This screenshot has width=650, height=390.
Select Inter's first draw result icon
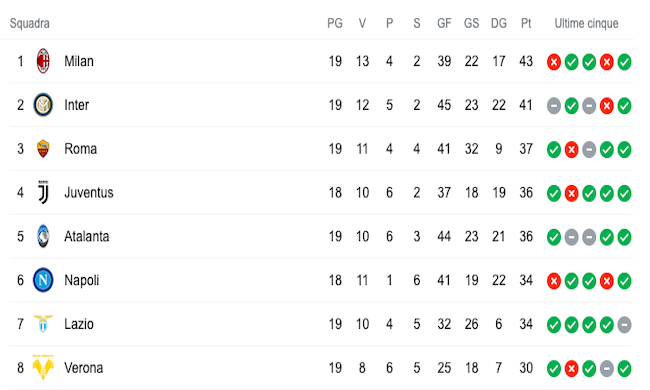554,106
